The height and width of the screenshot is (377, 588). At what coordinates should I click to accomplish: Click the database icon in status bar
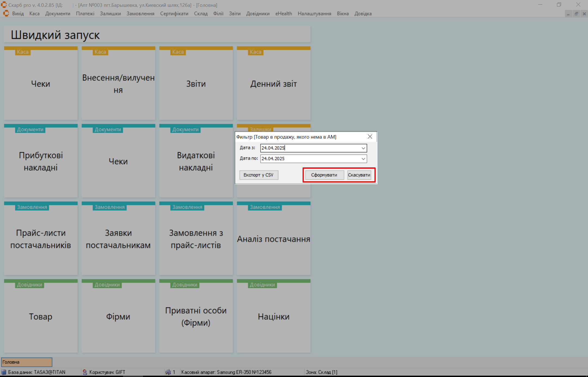(4, 372)
